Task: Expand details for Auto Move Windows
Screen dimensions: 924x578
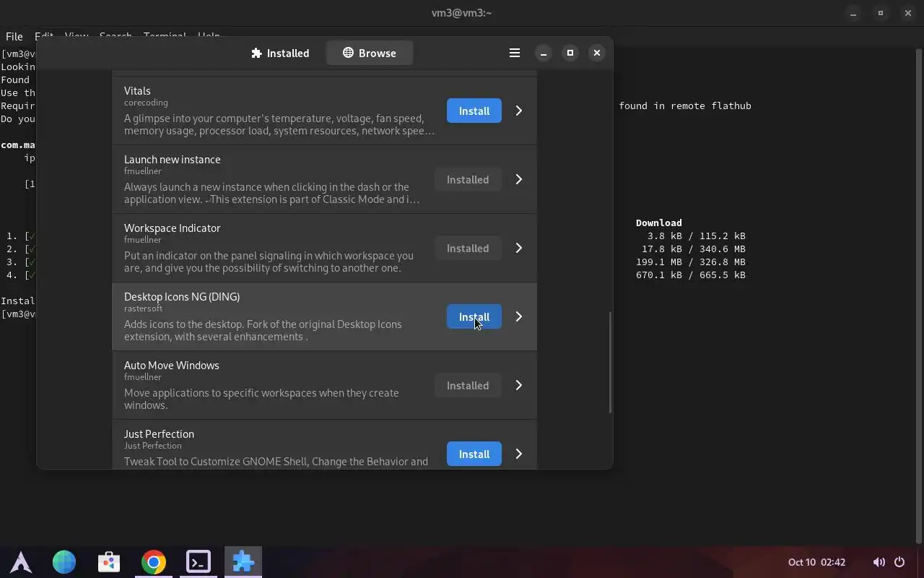Action: (x=518, y=385)
